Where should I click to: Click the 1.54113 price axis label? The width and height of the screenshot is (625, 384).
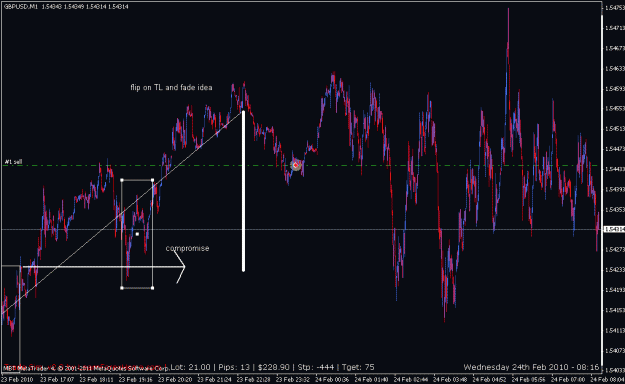pyautogui.click(x=615, y=331)
